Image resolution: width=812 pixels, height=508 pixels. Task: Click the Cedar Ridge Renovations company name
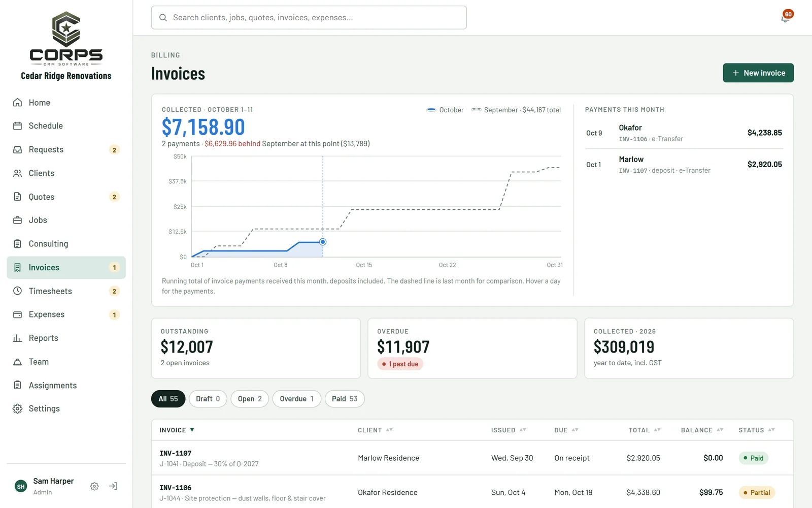pyautogui.click(x=66, y=76)
